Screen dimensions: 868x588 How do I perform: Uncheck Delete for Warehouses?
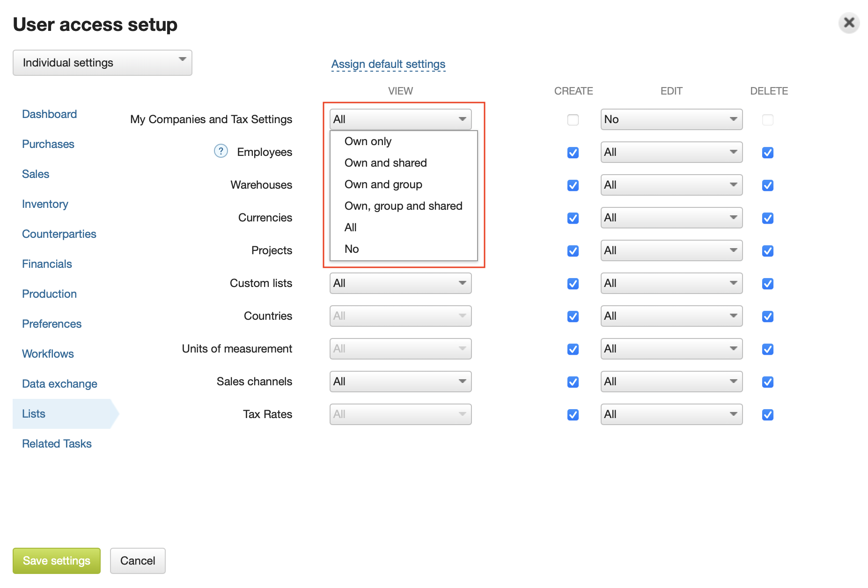[x=768, y=185]
